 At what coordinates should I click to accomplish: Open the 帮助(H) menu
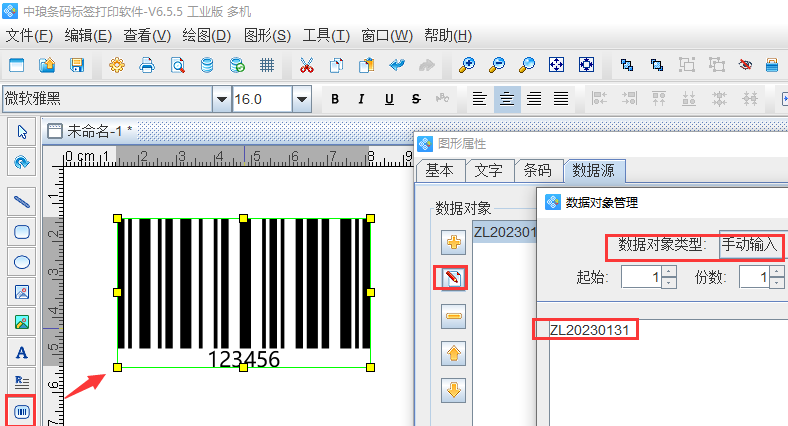point(448,36)
